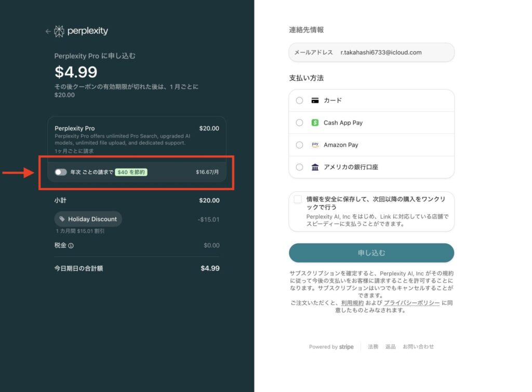
Task: Open the 利用規約 terms link
Action: [x=353, y=303]
